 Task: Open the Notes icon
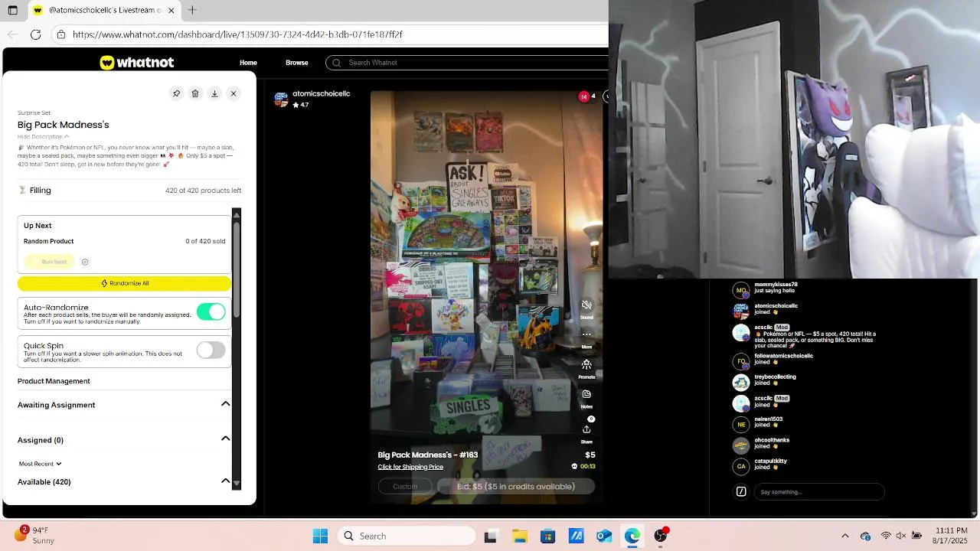click(586, 394)
